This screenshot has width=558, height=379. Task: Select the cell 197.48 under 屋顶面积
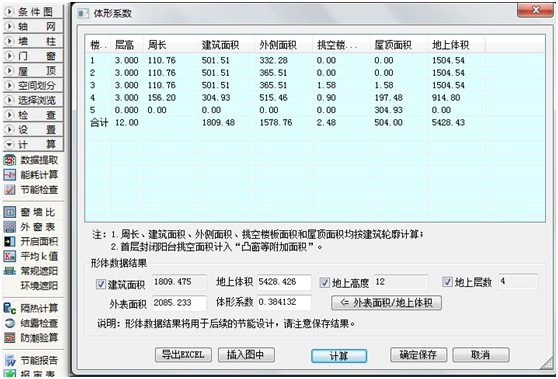(x=388, y=98)
